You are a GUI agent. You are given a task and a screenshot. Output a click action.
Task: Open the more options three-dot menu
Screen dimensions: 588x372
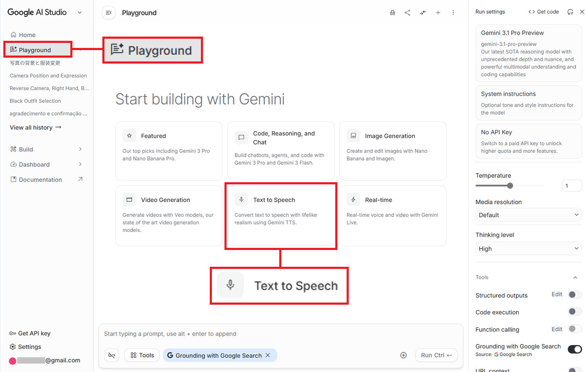(x=453, y=13)
